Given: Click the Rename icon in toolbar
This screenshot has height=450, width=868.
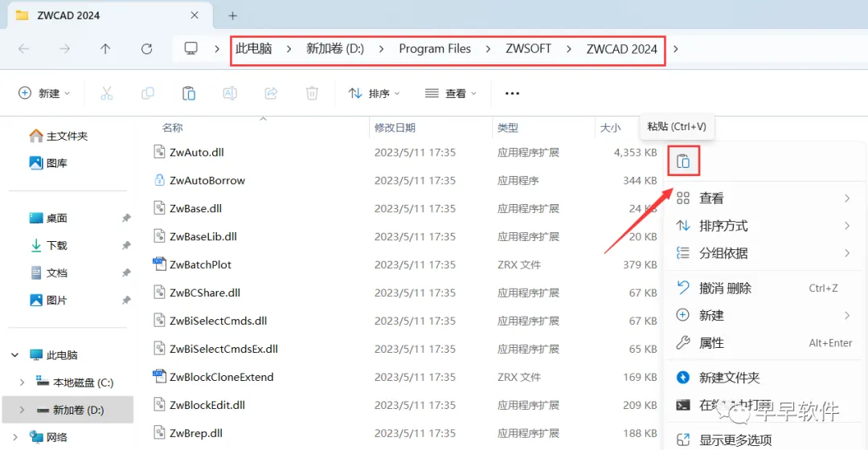Looking at the screenshot, I should (230, 93).
